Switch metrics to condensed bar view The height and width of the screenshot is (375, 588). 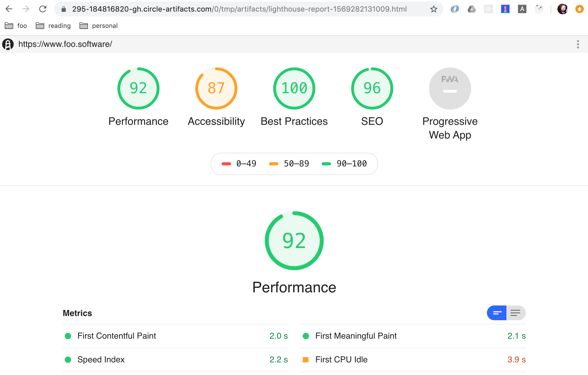point(497,313)
